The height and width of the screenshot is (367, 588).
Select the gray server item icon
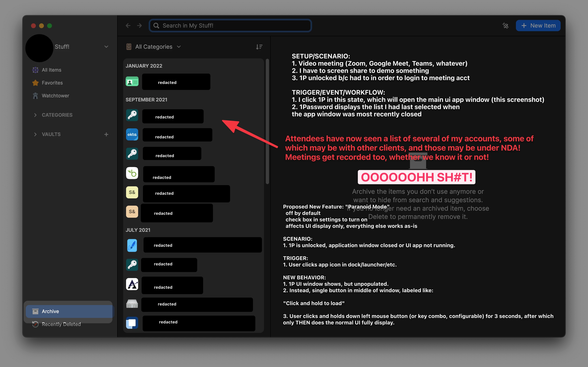[x=132, y=303]
